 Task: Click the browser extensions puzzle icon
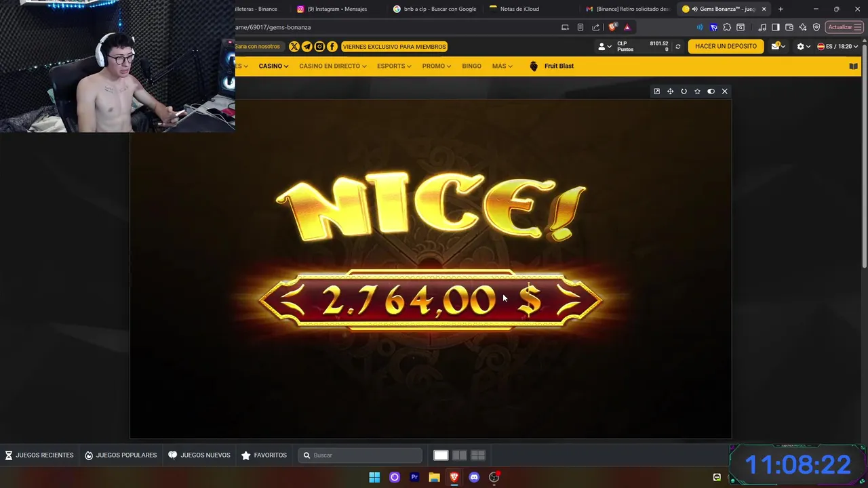pyautogui.click(x=727, y=27)
